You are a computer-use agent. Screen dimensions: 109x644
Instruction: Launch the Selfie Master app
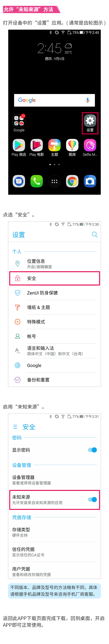pyautogui.click(x=90, y=145)
